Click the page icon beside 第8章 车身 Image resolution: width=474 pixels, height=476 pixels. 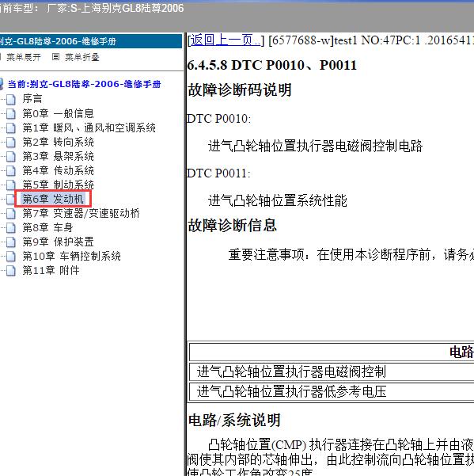pyautogui.click(x=11, y=227)
